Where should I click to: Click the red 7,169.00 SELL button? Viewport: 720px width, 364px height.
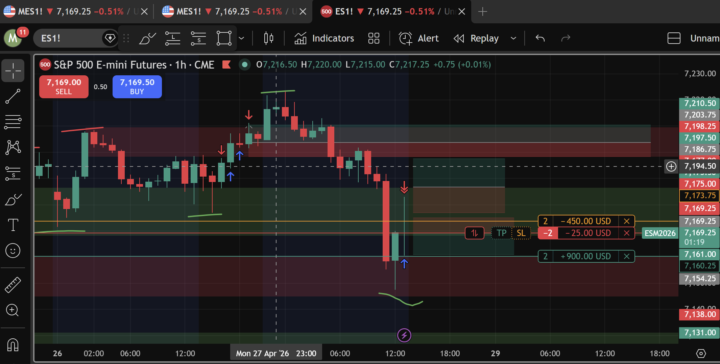pyautogui.click(x=63, y=87)
